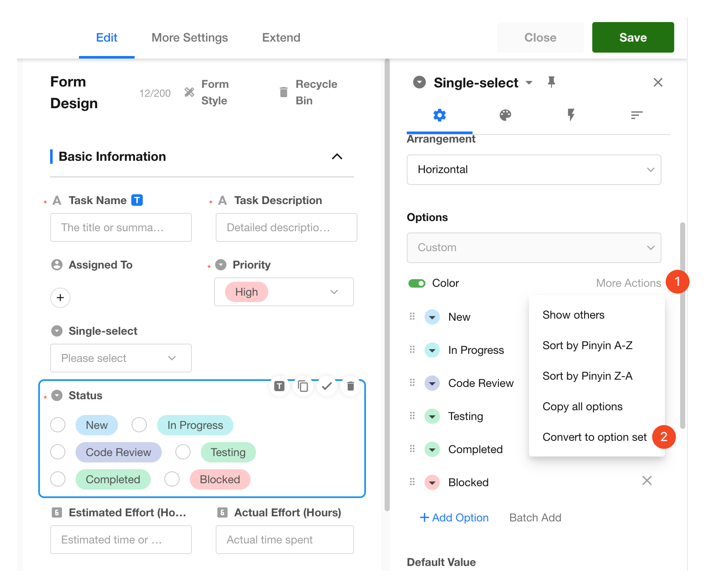Click the red color swatch for Blocked
This screenshot has width=712, height=588.
pos(432,482)
